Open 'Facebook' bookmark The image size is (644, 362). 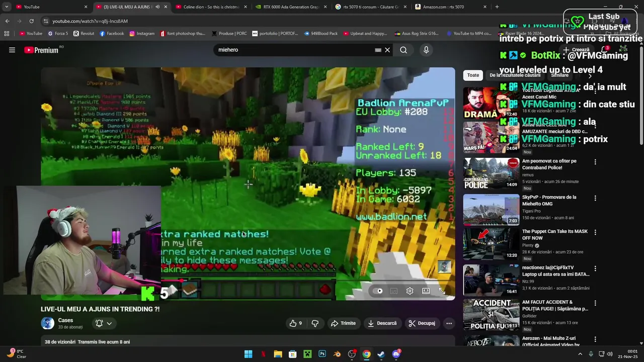[112, 34]
